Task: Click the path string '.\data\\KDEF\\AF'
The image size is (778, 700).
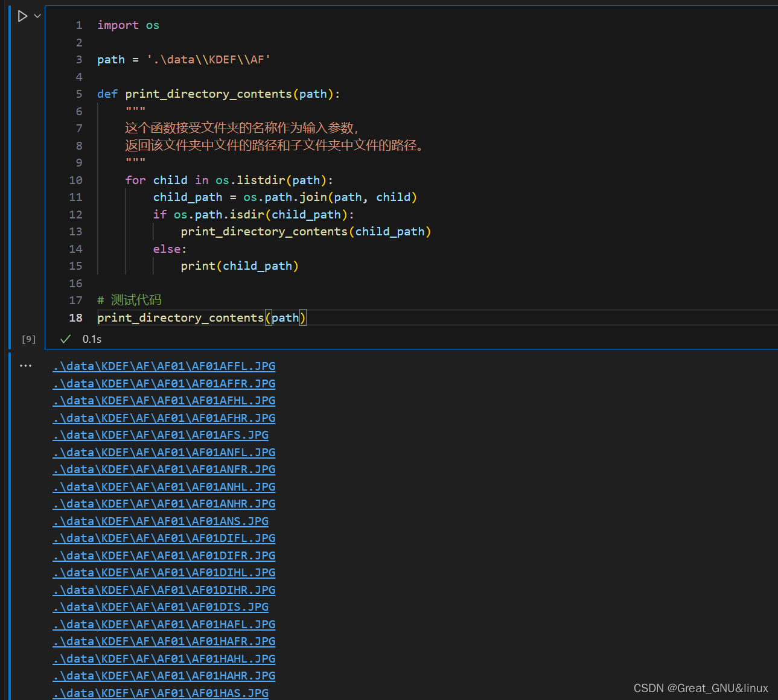Action: 209,60
